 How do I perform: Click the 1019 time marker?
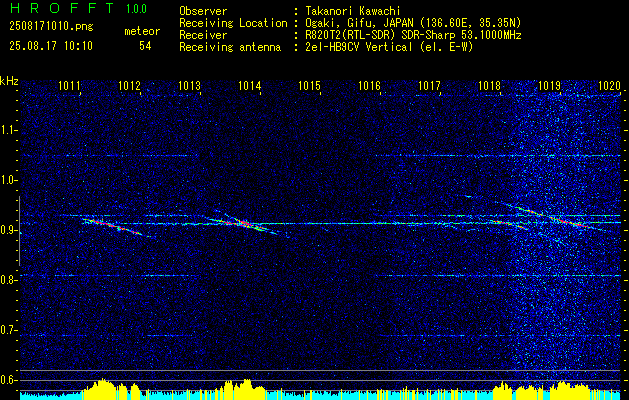550,85
